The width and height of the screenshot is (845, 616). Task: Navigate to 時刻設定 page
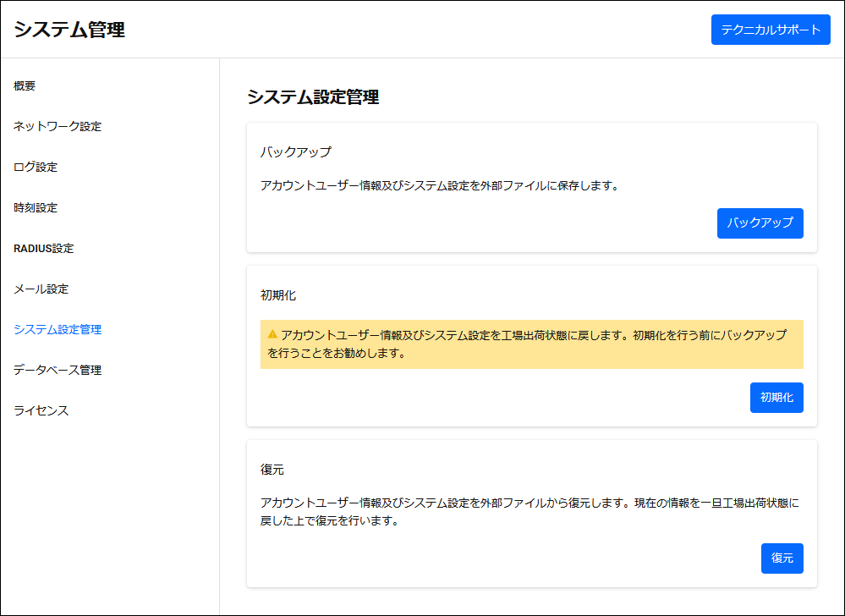click(36, 207)
